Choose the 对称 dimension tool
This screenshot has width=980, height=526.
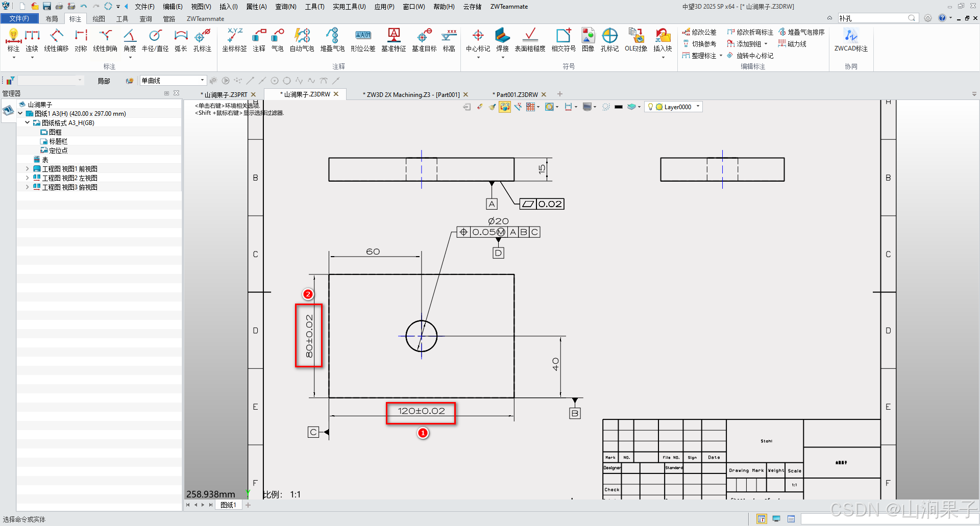pos(81,40)
